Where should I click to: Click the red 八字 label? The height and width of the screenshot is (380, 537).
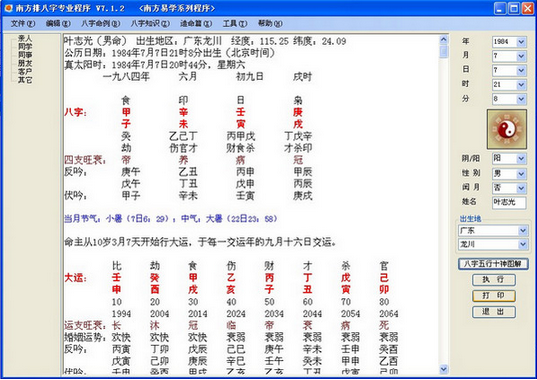point(75,112)
